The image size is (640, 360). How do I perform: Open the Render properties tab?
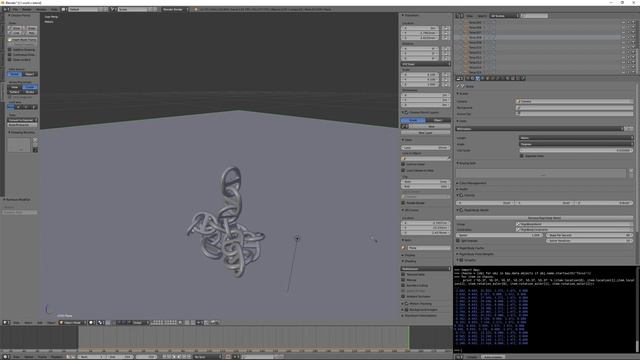coord(468,78)
